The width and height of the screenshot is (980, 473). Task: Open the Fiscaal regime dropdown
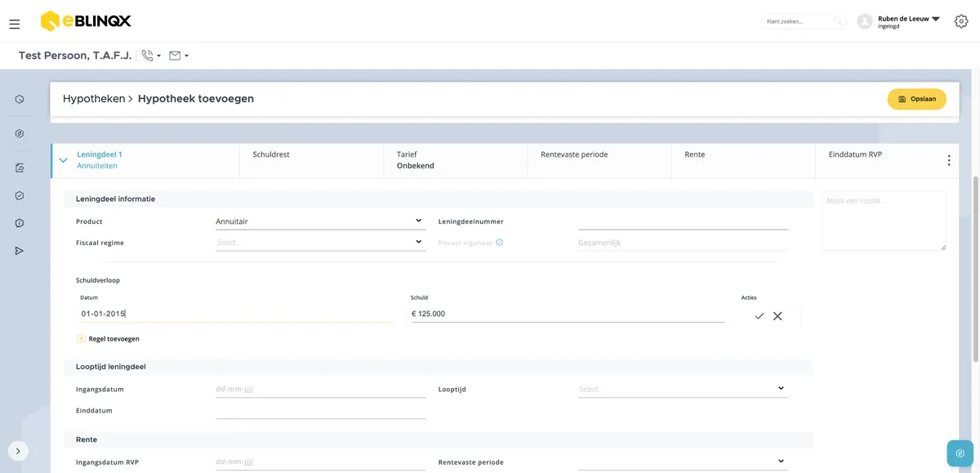(320, 243)
